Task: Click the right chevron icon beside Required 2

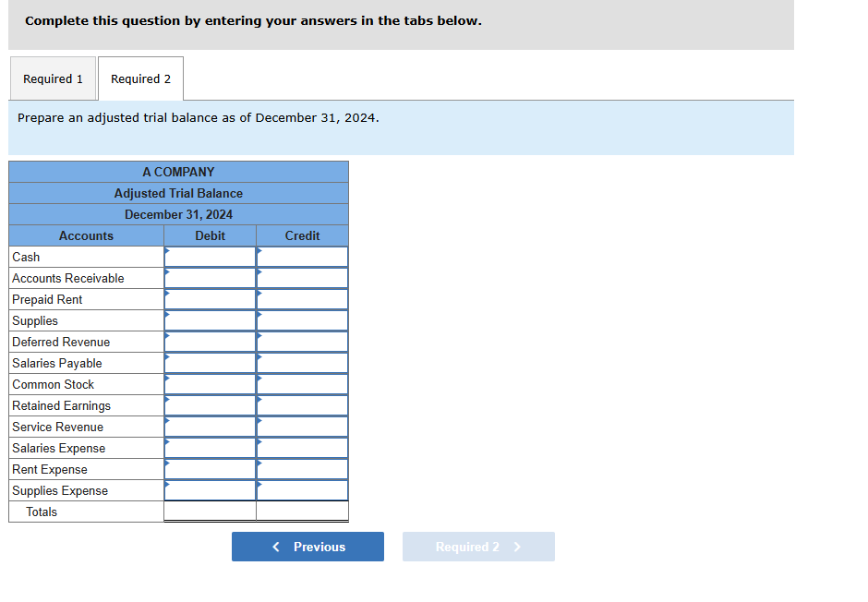Action: pyautogui.click(x=518, y=547)
